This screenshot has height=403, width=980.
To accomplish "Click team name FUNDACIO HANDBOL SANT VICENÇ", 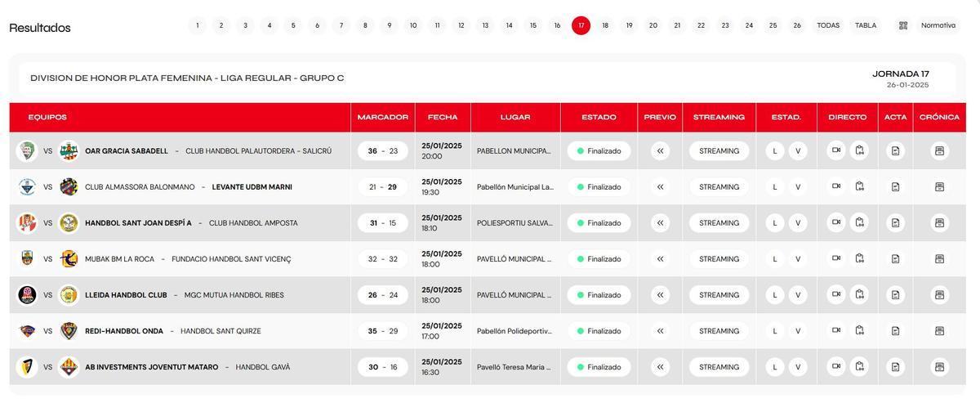I will coord(231,259).
